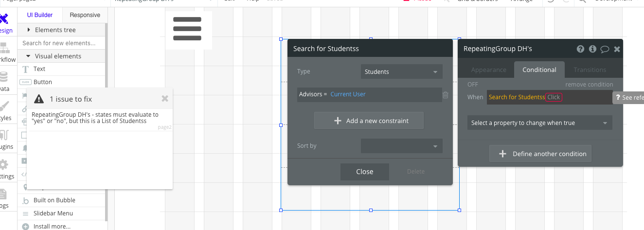The width and height of the screenshot is (644, 230).
Task: Expand the Elements tree section
Action: coord(29,30)
